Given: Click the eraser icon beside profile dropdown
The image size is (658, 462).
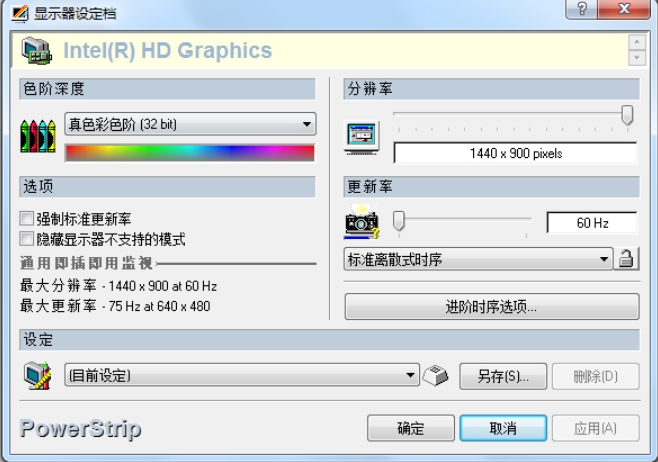Looking at the screenshot, I should (x=436, y=375).
